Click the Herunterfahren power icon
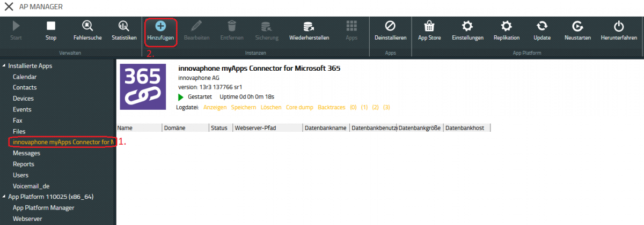Screen dimensions: 644x225 [x=619, y=26]
